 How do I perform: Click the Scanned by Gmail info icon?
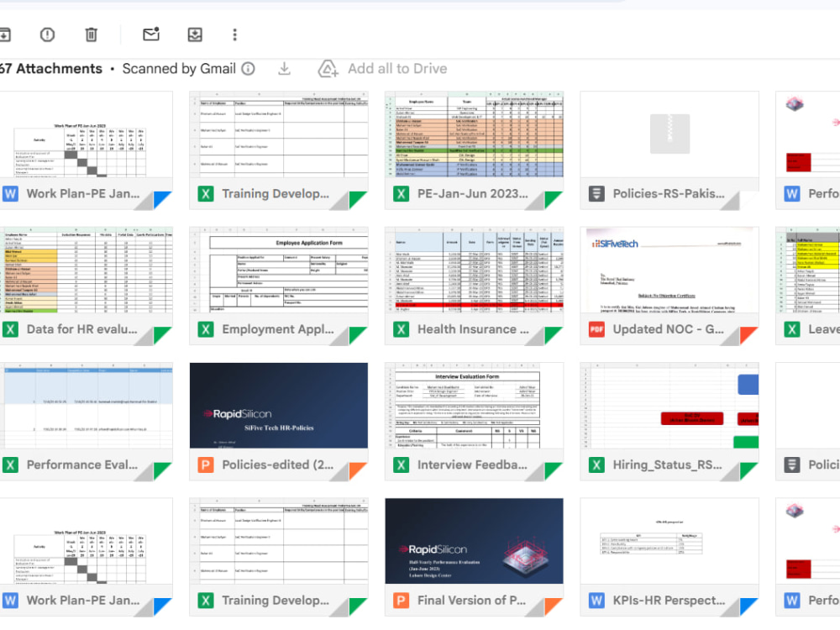click(248, 69)
